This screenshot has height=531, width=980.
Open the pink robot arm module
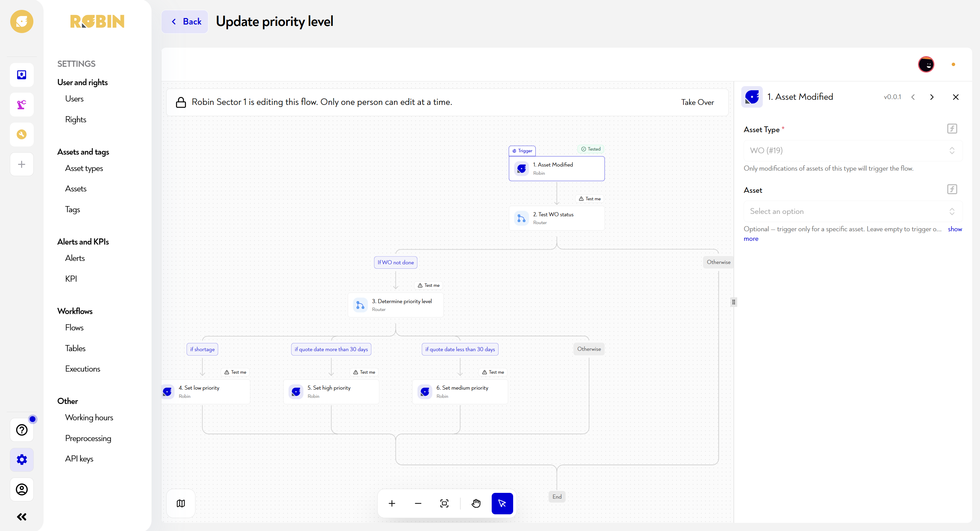(22, 104)
